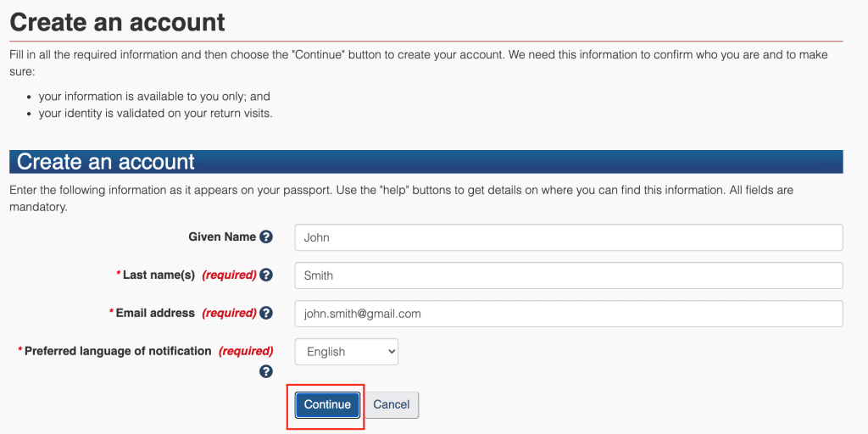Click the bullet about identity validated on return visits
The height and width of the screenshot is (434, 868).
click(155, 113)
